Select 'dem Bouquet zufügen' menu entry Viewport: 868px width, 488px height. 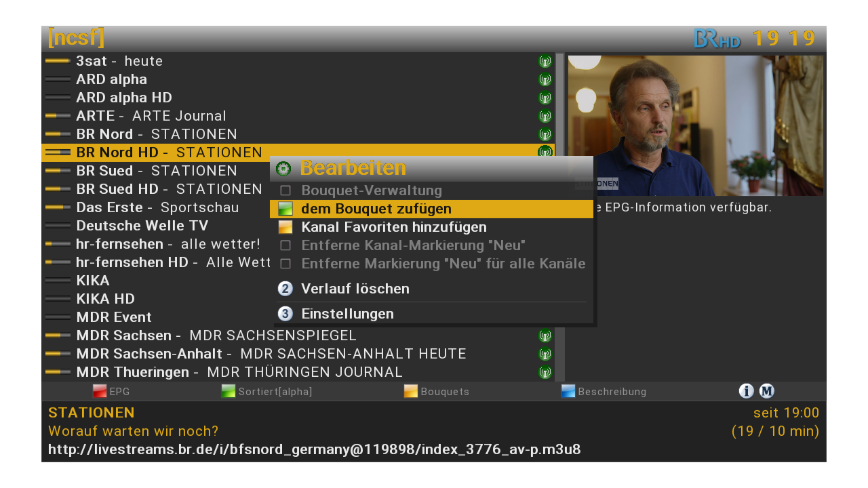click(x=376, y=209)
